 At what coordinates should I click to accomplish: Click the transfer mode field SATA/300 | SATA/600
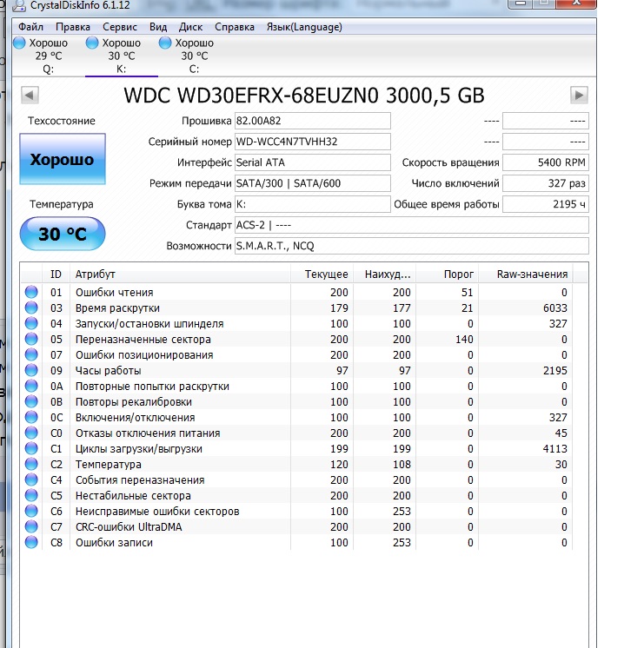tap(312, 183)
